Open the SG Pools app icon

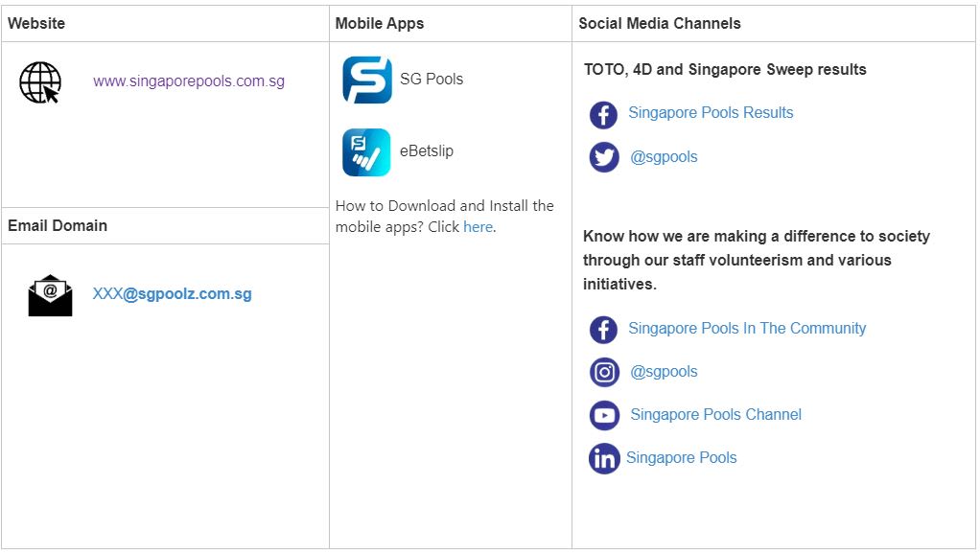366,80
